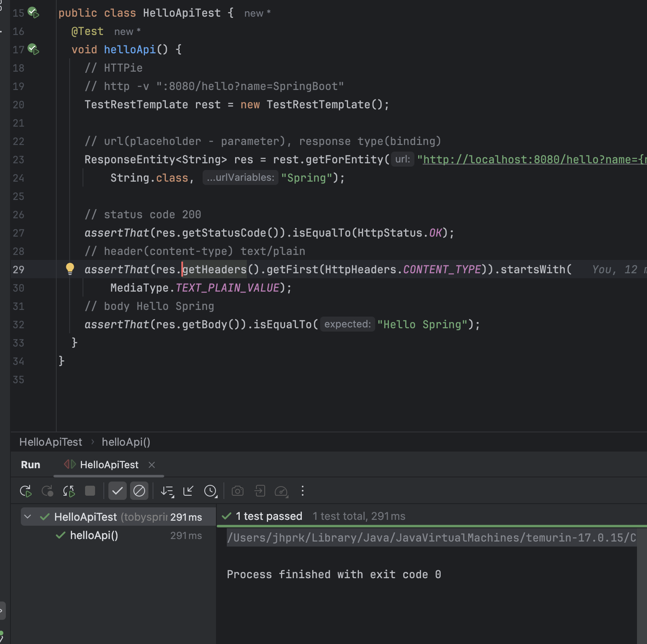Screen dimensions: 647x644
Task: Click the '// HTTPie' comment line
Action: 114,68
